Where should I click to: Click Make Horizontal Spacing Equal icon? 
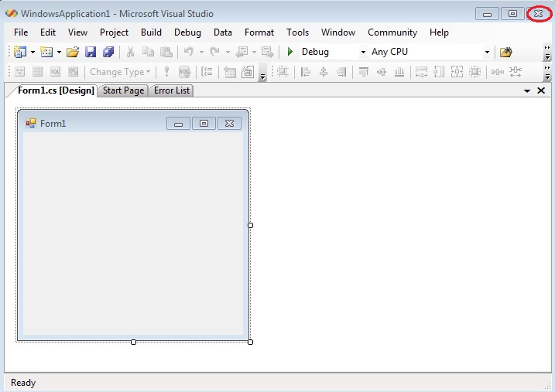pyautogui.click(x=497, y=72)
